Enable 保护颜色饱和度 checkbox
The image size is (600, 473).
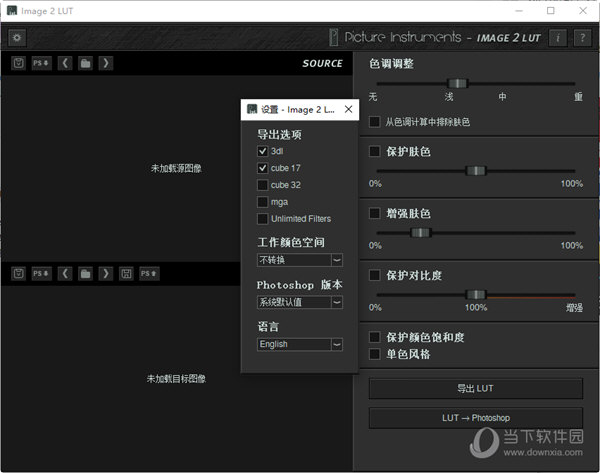pos(375,337)
